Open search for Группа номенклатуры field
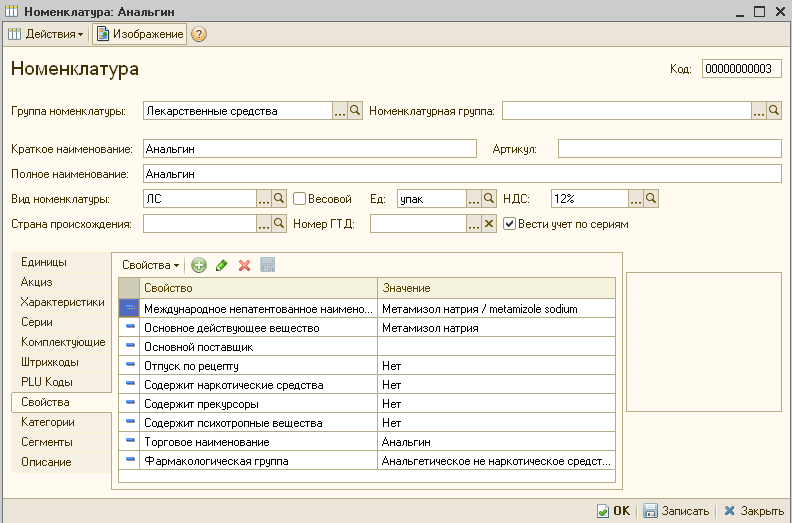Viewport: 792px width, 523px height. coord(355,111)
